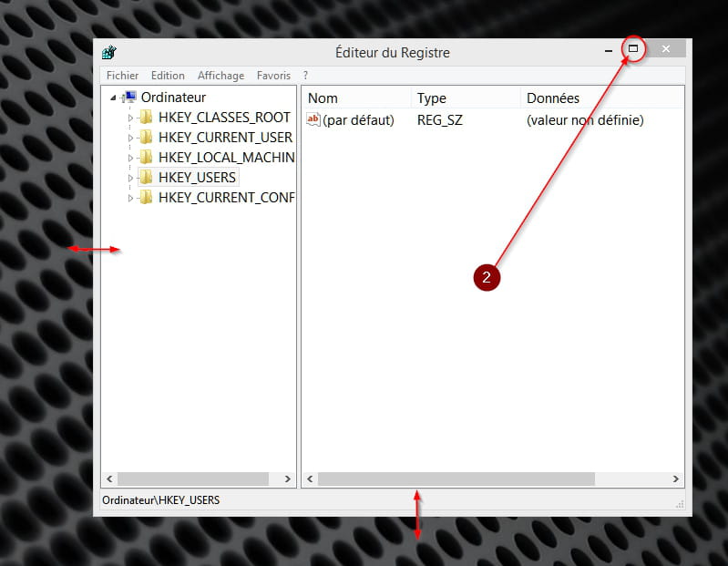Click the ab string value icon
This screenshot has height=566, width=728.
click(x=313, y=119)
